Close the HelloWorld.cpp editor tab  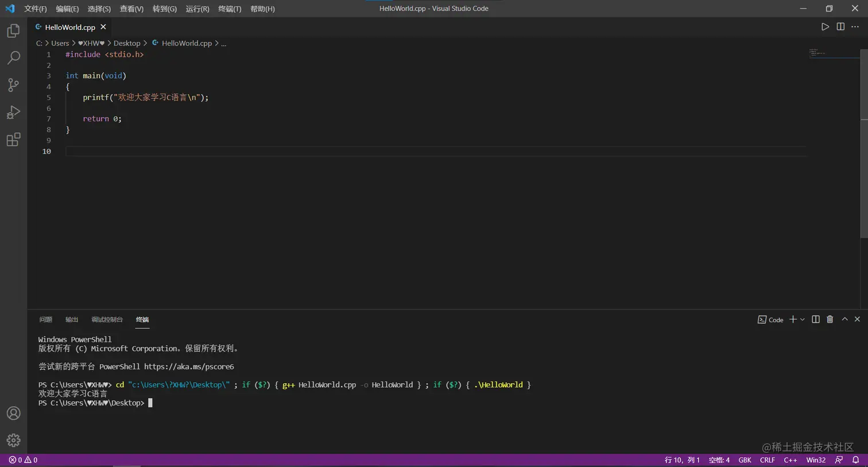[x=103, y=27]
